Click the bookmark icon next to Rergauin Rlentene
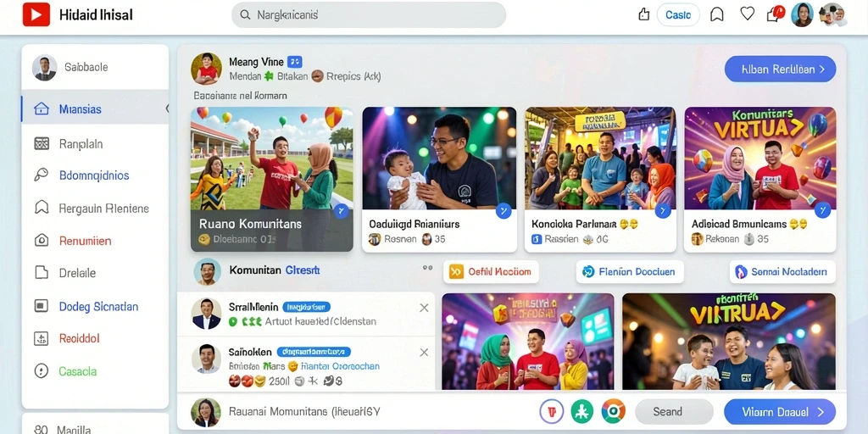Viewport: 868px width, 434px height. click(42, 209)
